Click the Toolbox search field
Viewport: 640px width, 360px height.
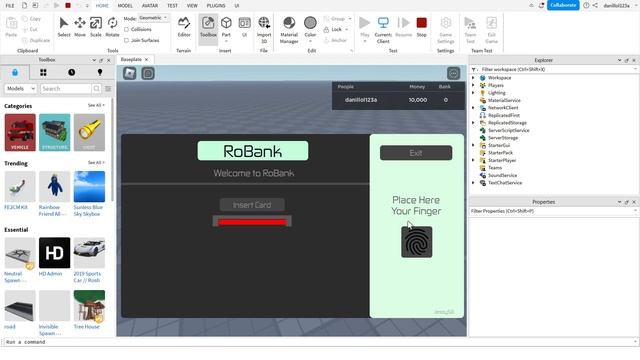coord(66,89)
